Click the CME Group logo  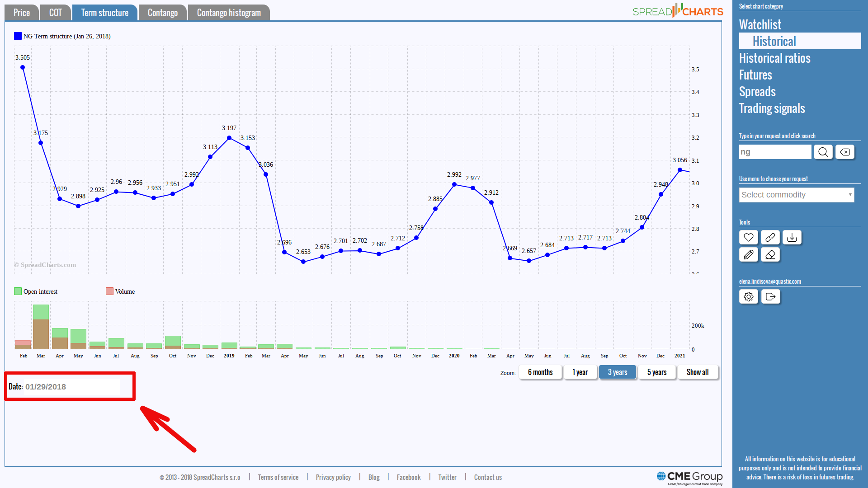689,478
